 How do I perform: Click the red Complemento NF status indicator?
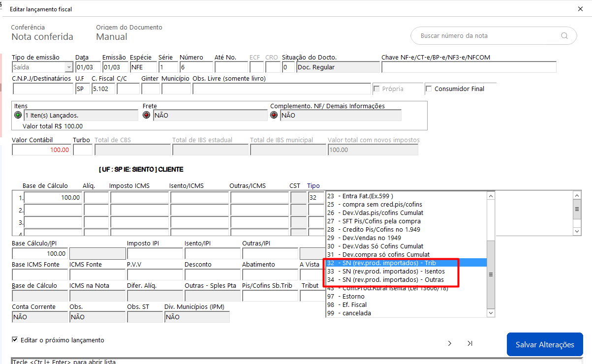point(274,115)
